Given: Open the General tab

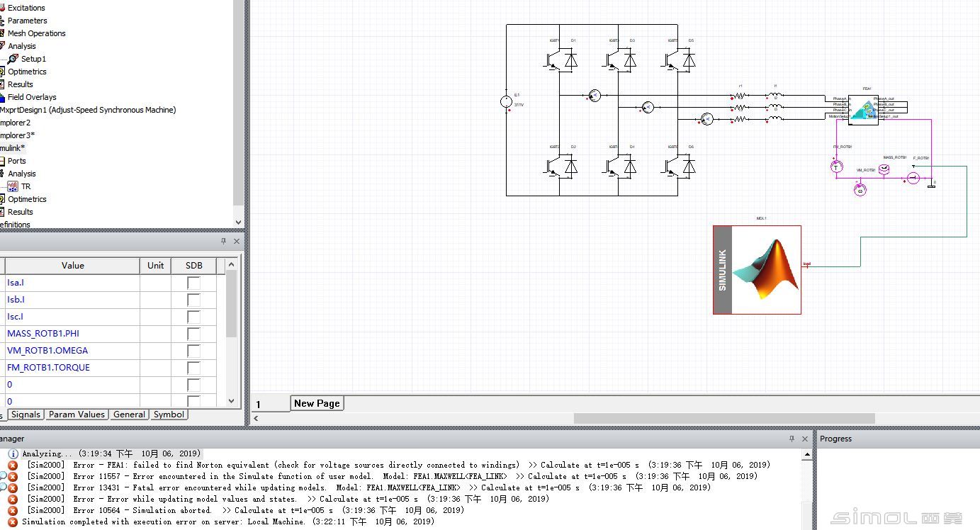Looking at the screenshot, I should point(129,415).
